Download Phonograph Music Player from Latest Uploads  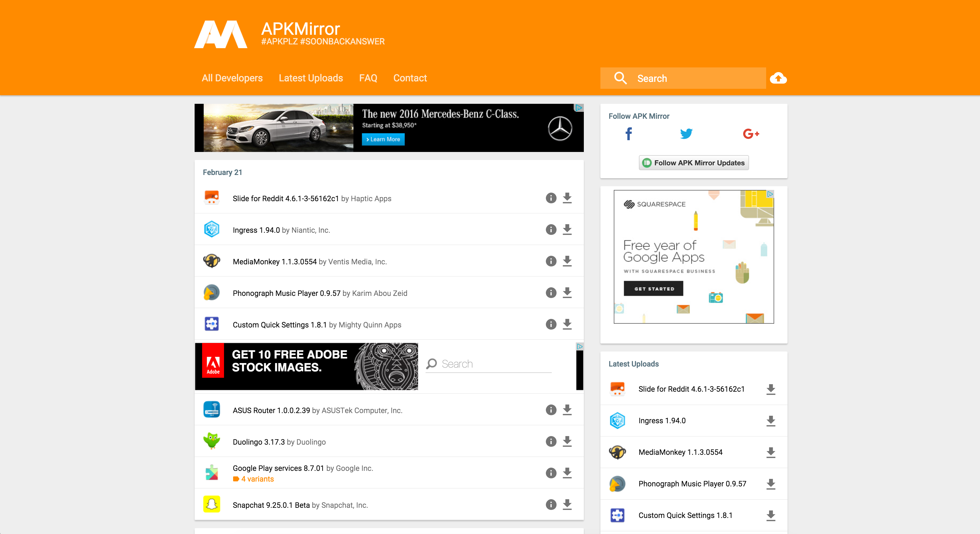click(771, 484)
